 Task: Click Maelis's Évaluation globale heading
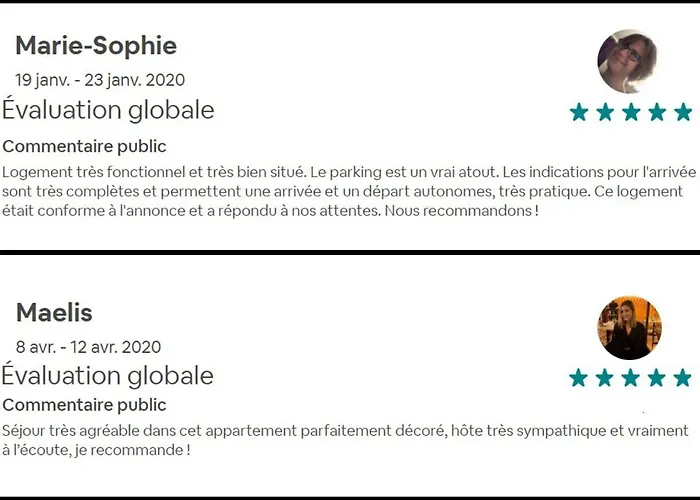click(x=108, y=376)
